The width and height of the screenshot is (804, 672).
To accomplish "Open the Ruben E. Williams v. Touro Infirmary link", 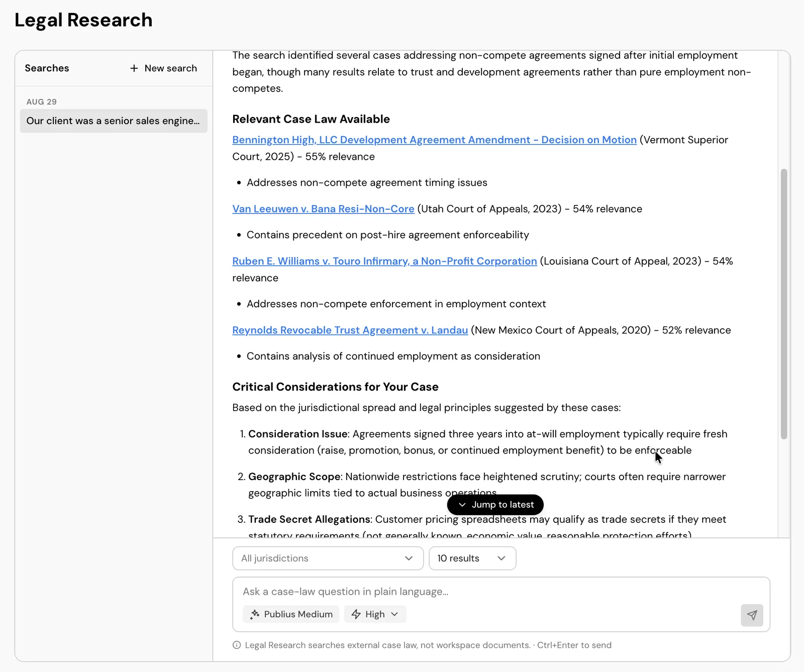I will 384,261.
